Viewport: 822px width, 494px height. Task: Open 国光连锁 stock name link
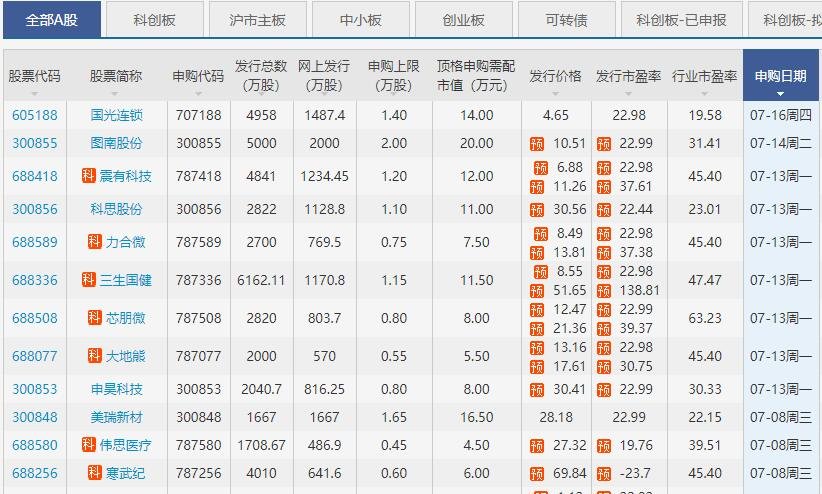click(x=116, y=115)
